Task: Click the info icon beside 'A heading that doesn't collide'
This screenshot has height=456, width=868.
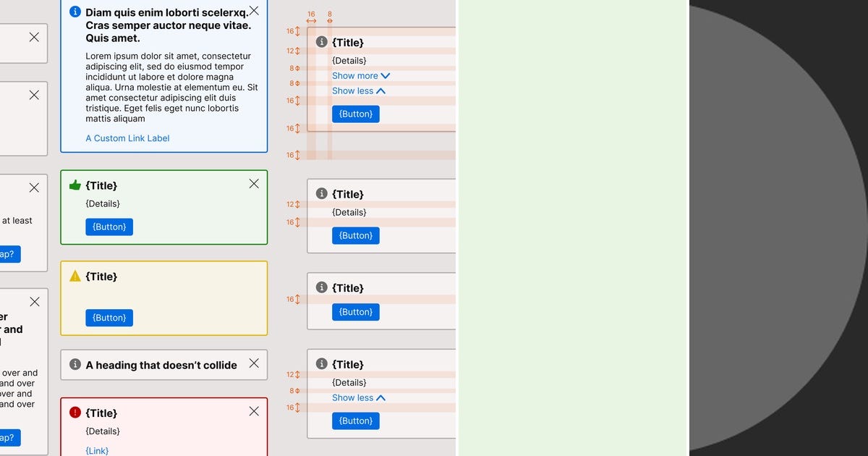Action: click(x=75, y=365)
